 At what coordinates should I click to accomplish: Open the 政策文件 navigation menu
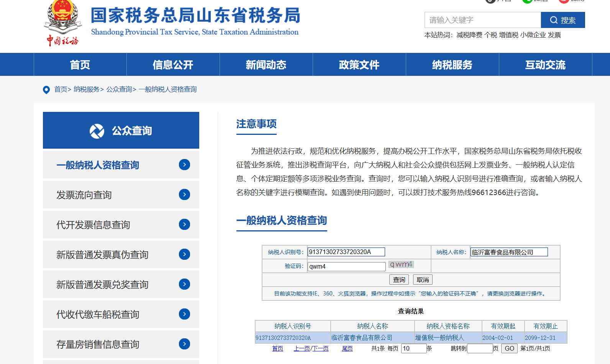pyautogui.click(x=359, y=65)
